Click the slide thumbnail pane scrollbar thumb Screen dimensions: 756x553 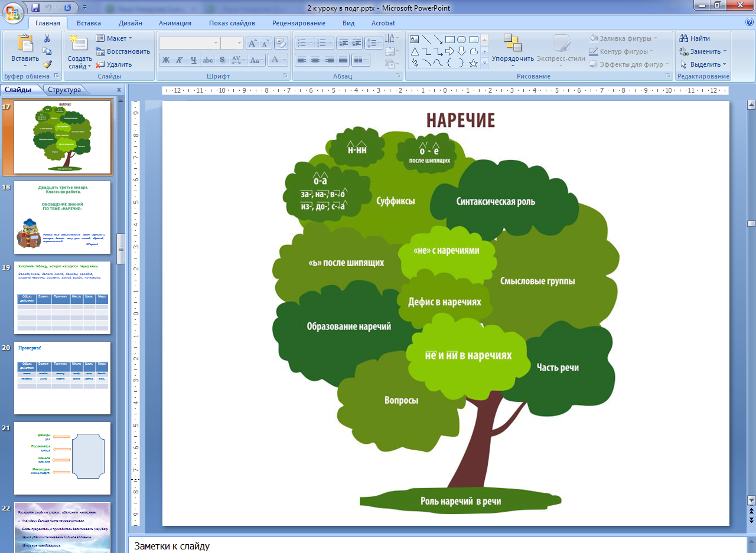(121, 248)
